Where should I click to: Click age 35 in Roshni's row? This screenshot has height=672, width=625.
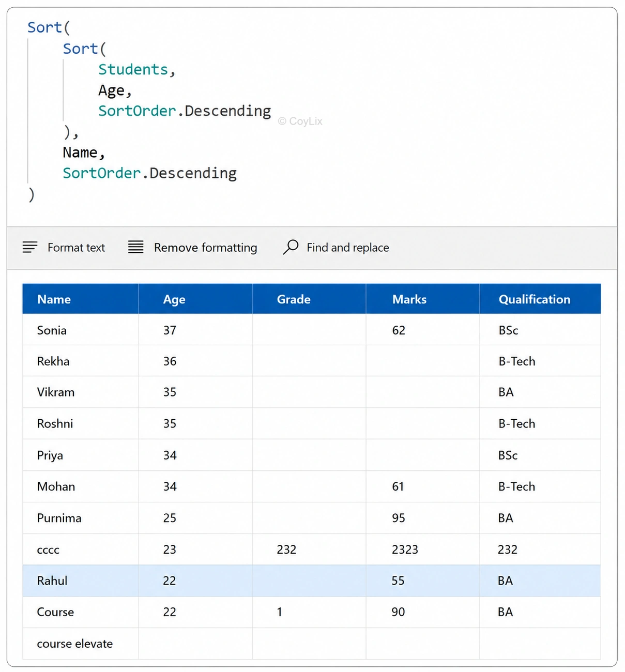[x=170, y=424]
